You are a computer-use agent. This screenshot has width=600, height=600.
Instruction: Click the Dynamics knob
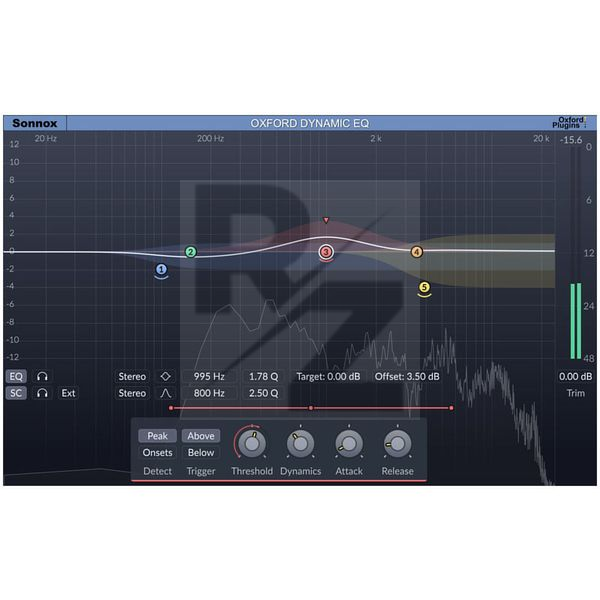click(300, 443)
